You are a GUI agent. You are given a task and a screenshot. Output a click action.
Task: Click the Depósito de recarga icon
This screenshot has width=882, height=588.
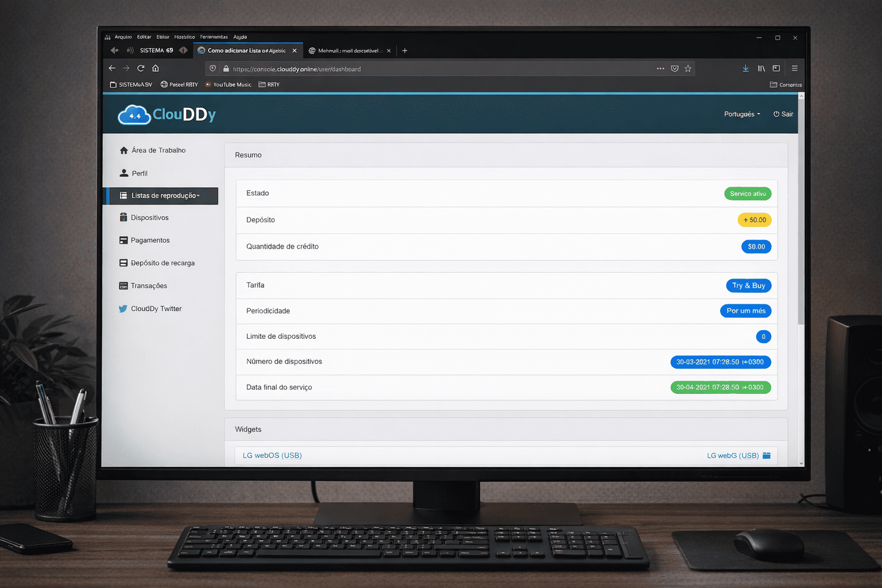(x=124, y=262)
